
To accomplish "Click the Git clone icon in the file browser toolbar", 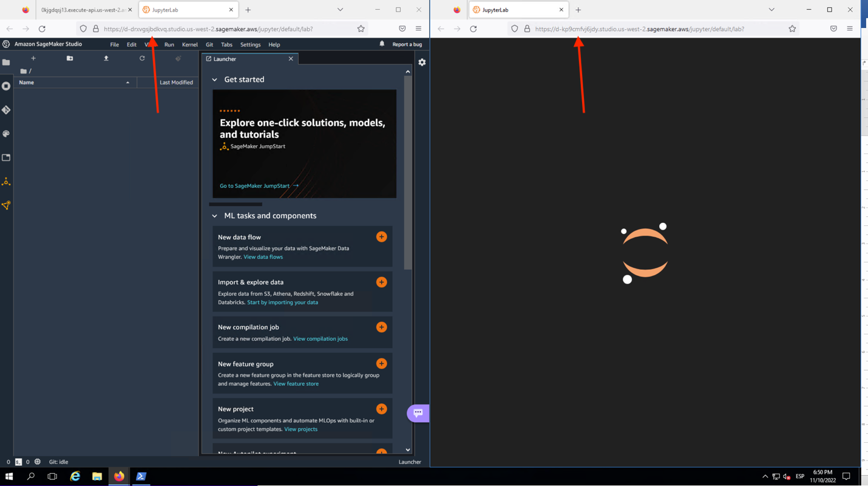I will click(x=178, y=58).
